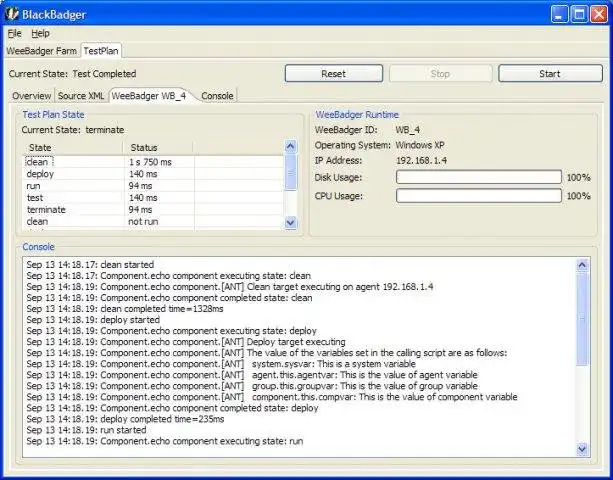The width and height of the screenshot is (613, 480).
Task: Open the Help menu
Action: tap(40, 34)
